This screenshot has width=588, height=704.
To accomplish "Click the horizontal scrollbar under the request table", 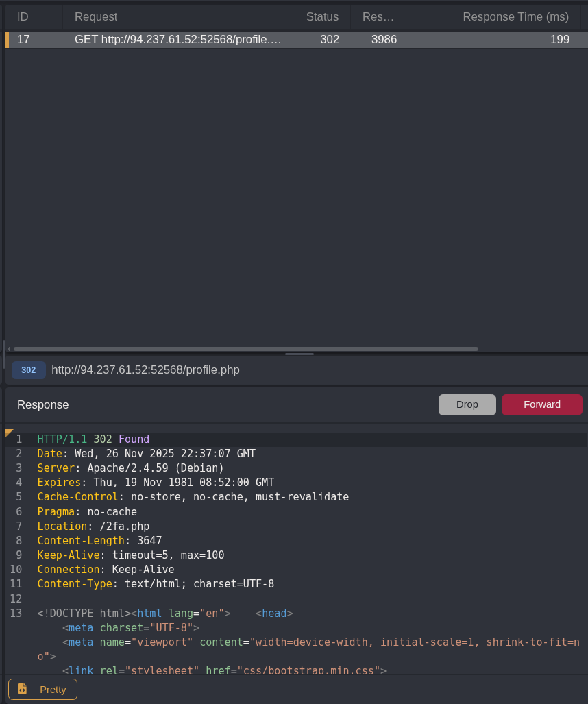I will tap(245, 349).
